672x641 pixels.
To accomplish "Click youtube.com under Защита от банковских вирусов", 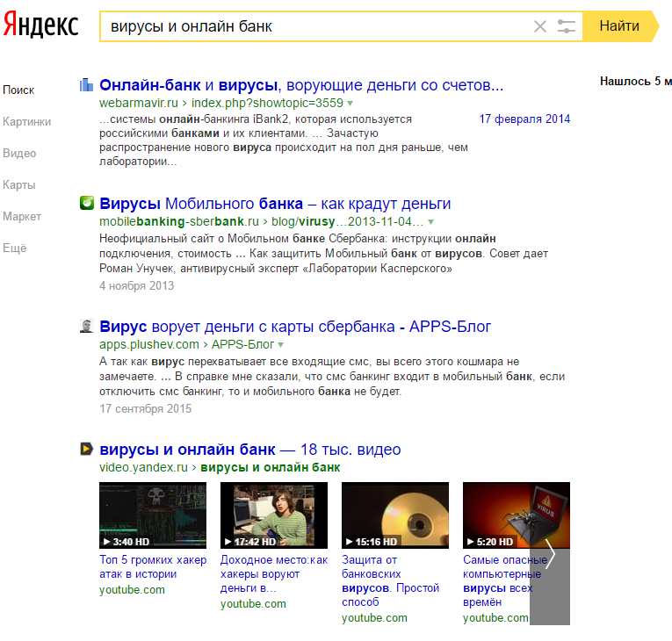I will 374,618.
